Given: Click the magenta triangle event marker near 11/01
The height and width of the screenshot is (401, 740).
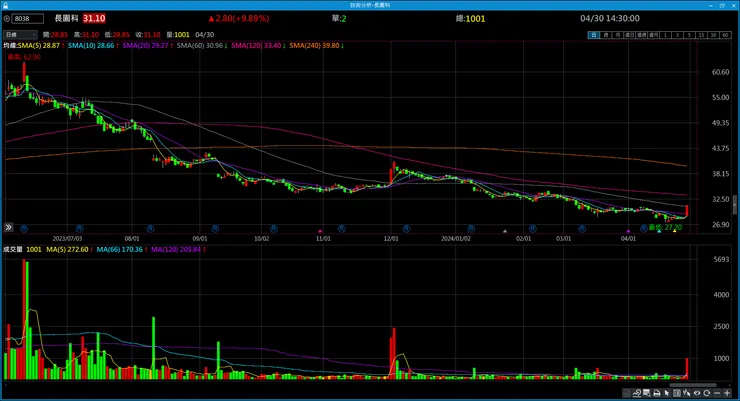Looking at the screenshot, I should click(320, 231).
